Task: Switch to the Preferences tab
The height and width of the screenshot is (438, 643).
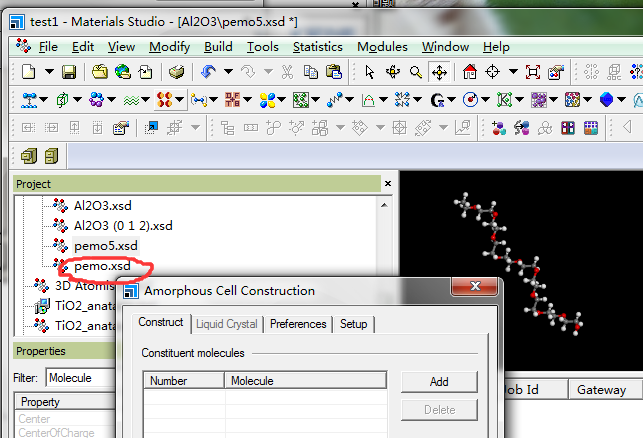Action: (298, 324)
